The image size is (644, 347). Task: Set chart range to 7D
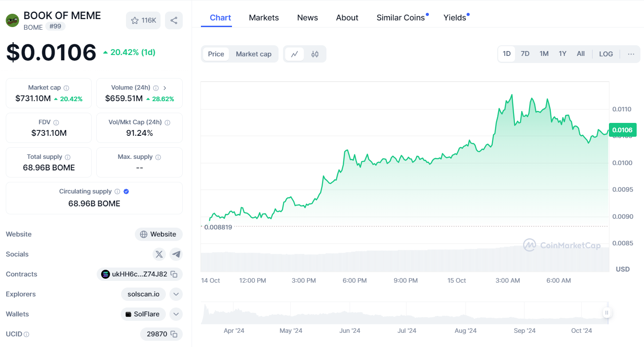click(525, 54)
